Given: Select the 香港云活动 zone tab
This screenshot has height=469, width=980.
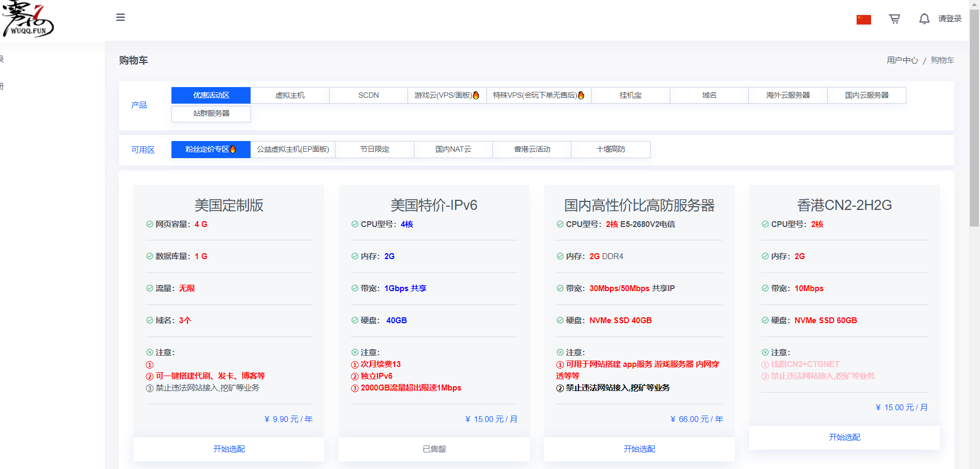Looking at the screenshot, I should [x=532, y=150].
